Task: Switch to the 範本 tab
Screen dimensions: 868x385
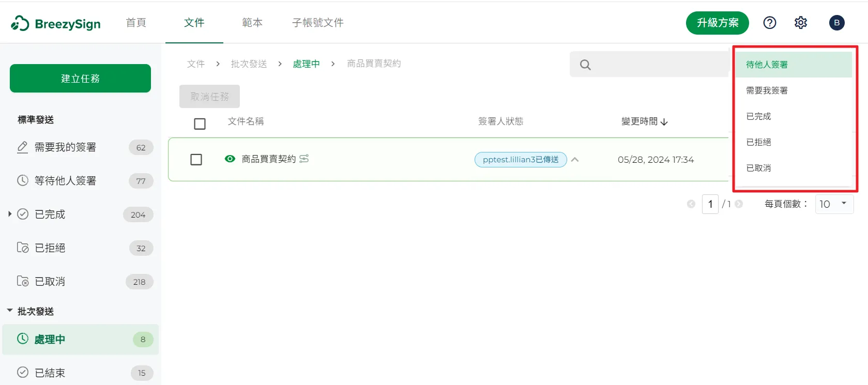Action: [252, 23]
